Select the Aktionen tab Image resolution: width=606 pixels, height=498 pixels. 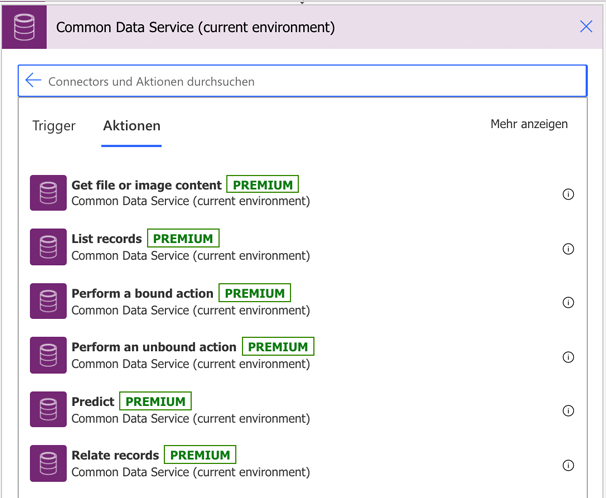(x=131, y=126)
